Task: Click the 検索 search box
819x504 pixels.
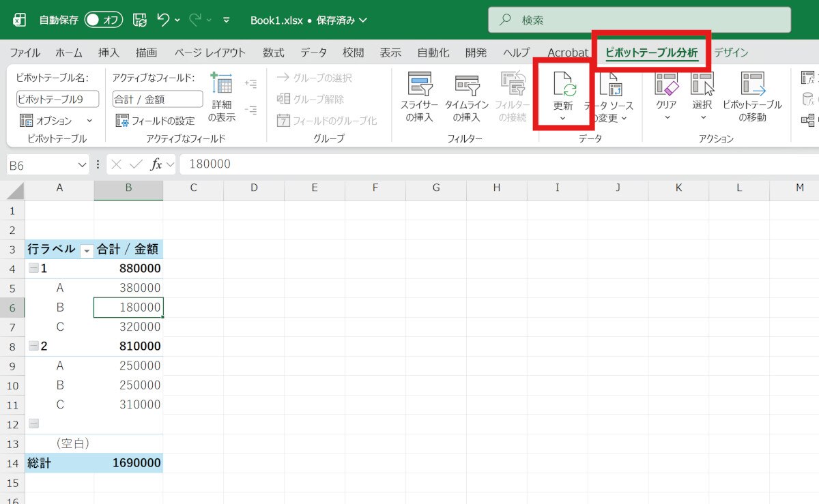Action: click(x=640, y=20)
